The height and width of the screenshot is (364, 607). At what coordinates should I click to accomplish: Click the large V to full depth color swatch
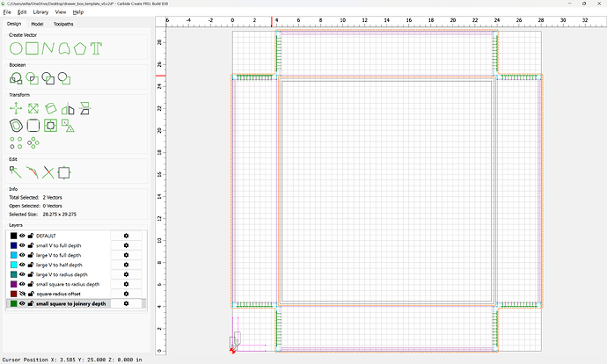click(x=13, y=255)
